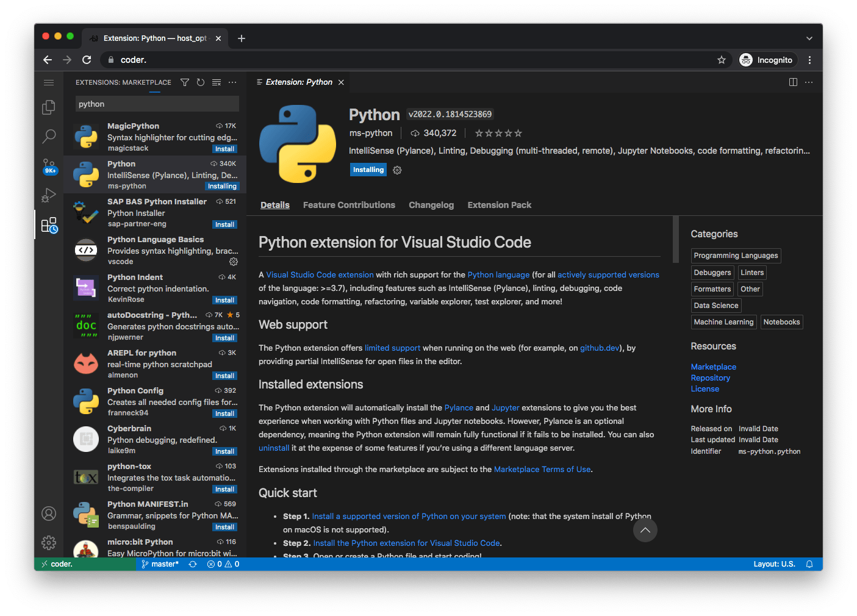The width and height of the screenshot is (857, 616).
Task: Click the extension star rating
Action: click(498, 133)
